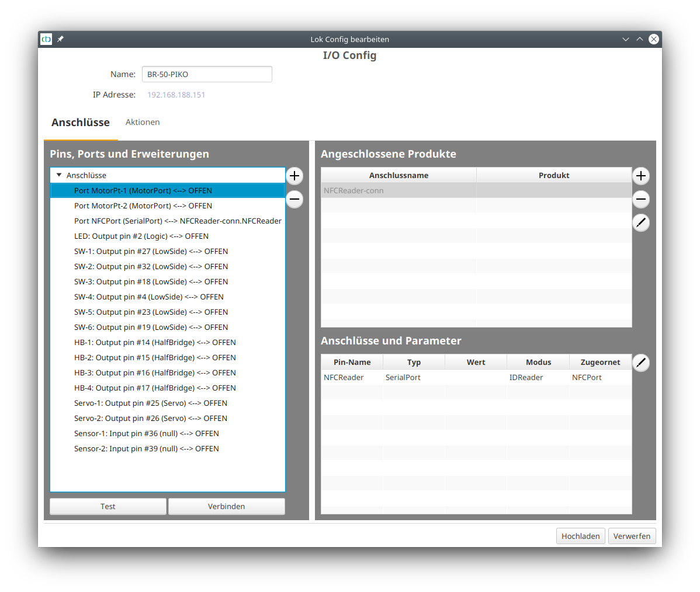Select Servo-1 Output pin #25 entry

[150, 403]
